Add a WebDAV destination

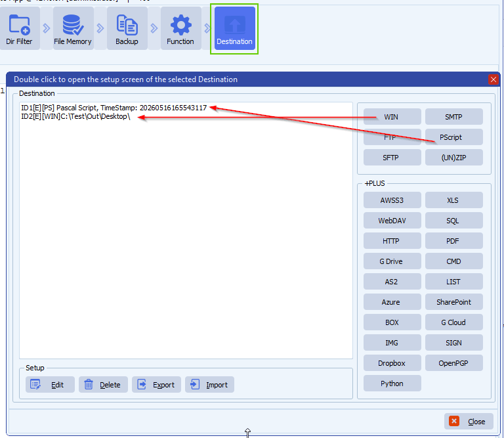click(x=392, y=221)
